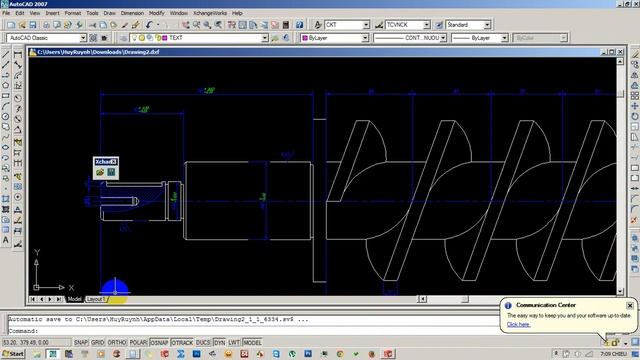
Task: Select the Arc draw tool
Action: pos(6,107)
